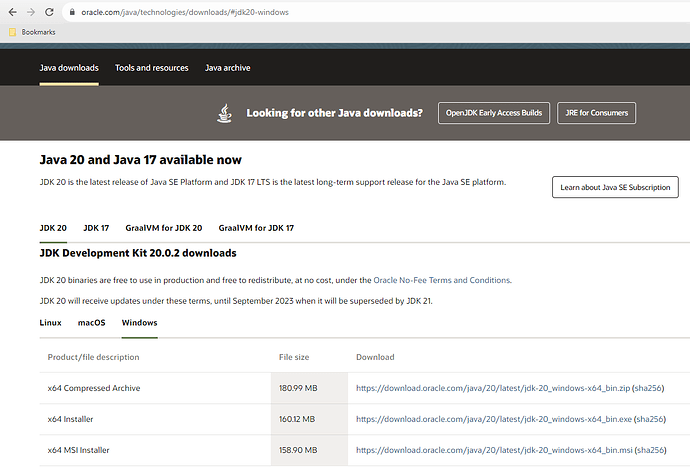The width and height of the screenshot is (690, 468).
Task: Select GraalVM for JDK 17 tab
Action: pyautogui.click(x=256, y=228)
